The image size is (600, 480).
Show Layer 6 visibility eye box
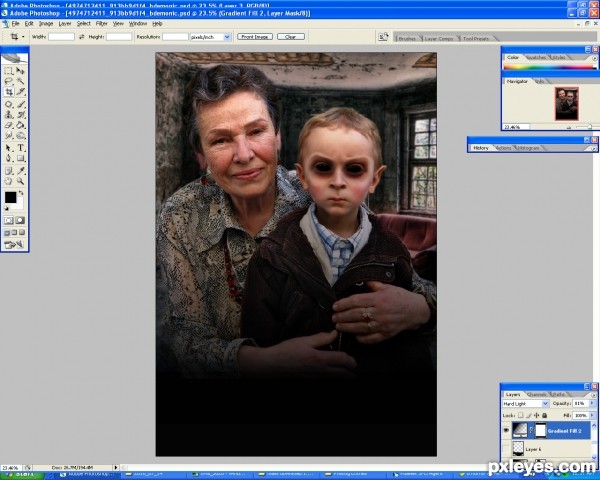506,448
